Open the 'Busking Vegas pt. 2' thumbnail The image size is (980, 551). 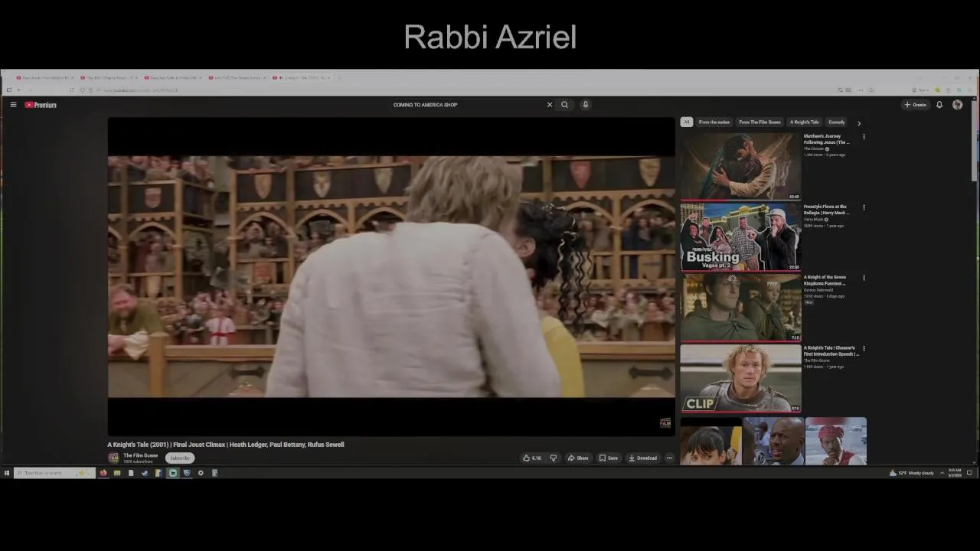(740, 236)
